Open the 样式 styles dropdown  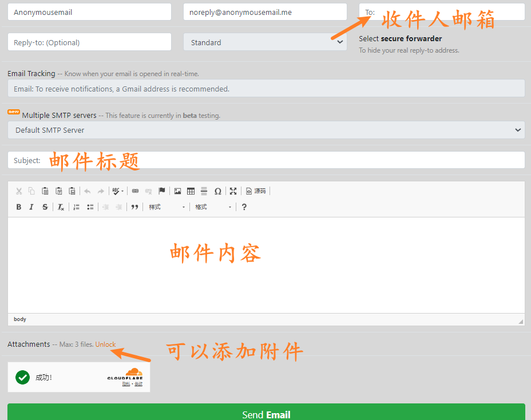tap(167, 207)
